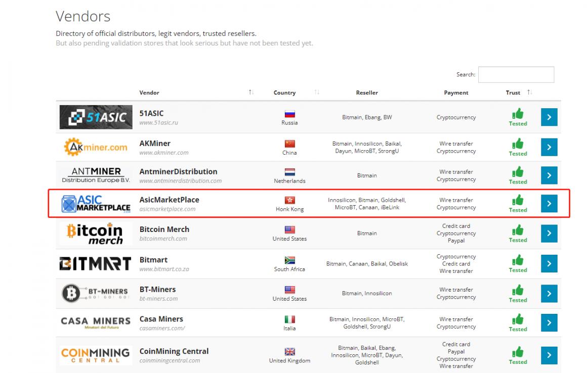Viewport: 588px width, 373px height.
Task: Focus the Search input field
Action: tap(516, 75)
